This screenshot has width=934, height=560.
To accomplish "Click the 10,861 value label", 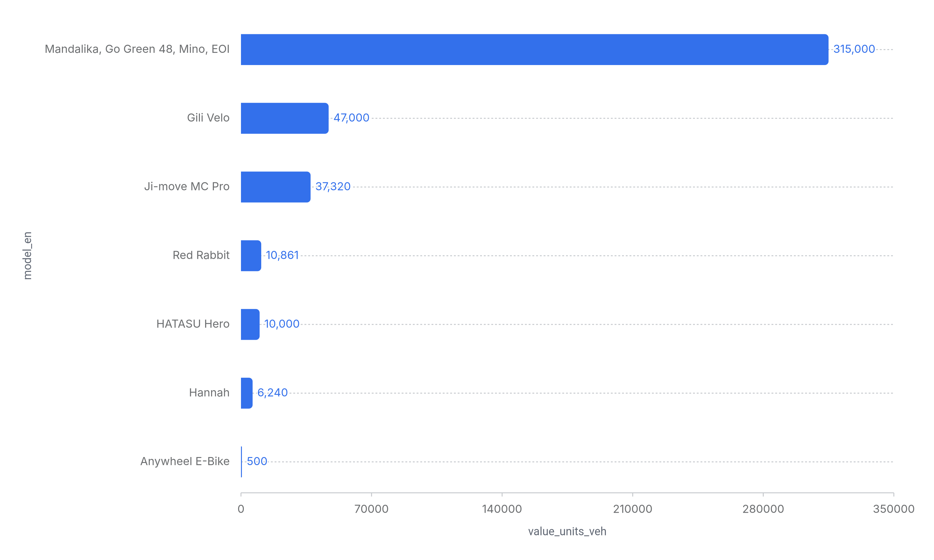I will pos(282,255).
